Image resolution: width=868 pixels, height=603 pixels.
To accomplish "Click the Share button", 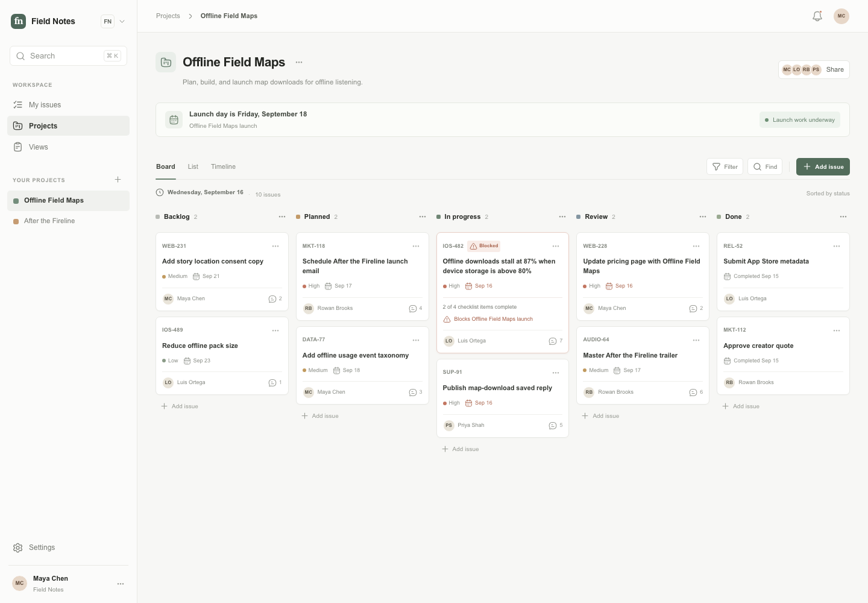I will pyautogui.click(x=814, y=69).
